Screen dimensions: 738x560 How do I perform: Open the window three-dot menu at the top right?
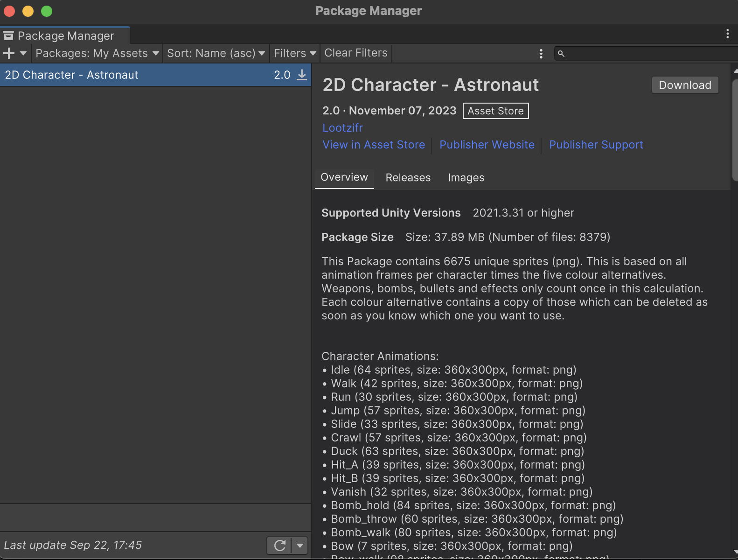pyautogui.click(x=727, y=34)
